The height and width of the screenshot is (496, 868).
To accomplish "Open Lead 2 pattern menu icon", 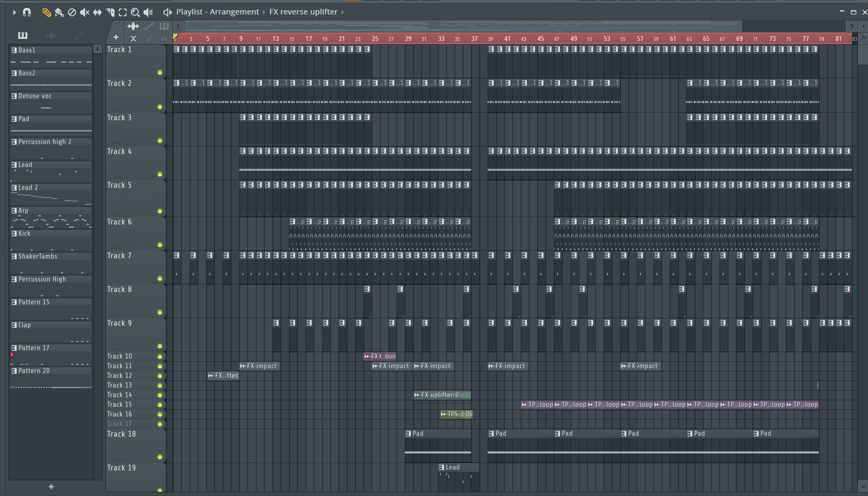I will pyautogui.click(x=14, y=188).
